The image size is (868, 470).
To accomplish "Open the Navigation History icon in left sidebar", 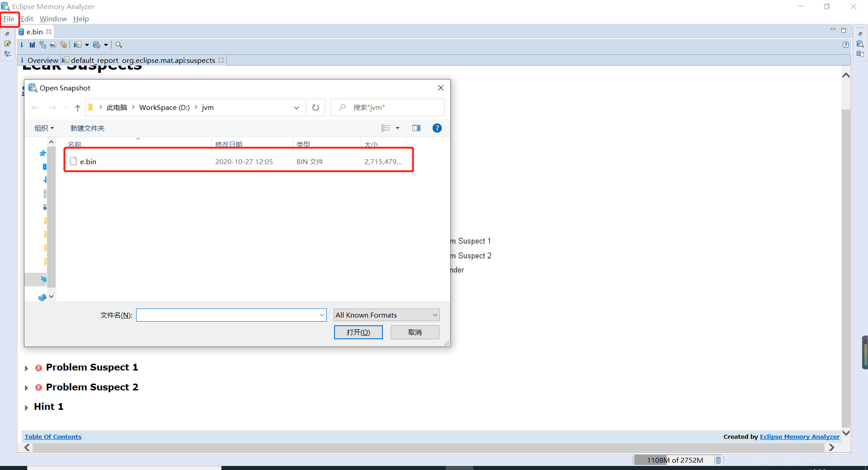I will (x=8, y=54).
